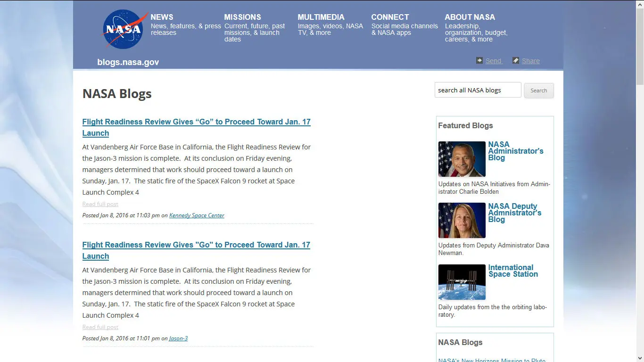644x362 pixels.
Task: Click the Send arrow icon
Action: coord(479,60)
